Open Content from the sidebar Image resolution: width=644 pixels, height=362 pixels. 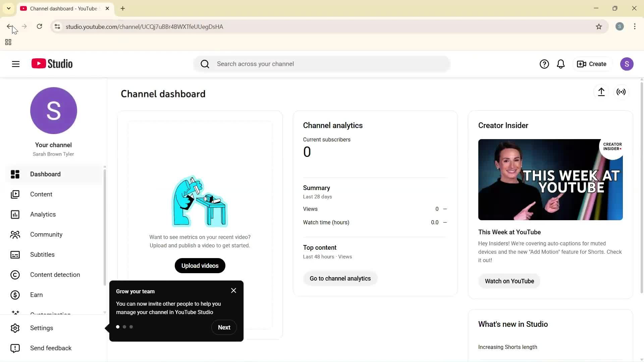click(x=41, y=194)
